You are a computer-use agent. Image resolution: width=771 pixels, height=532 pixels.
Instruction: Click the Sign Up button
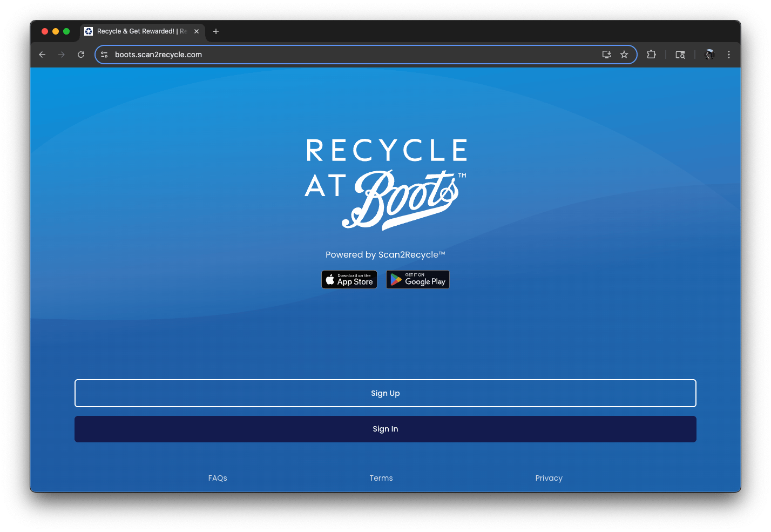tap(385, 393)
